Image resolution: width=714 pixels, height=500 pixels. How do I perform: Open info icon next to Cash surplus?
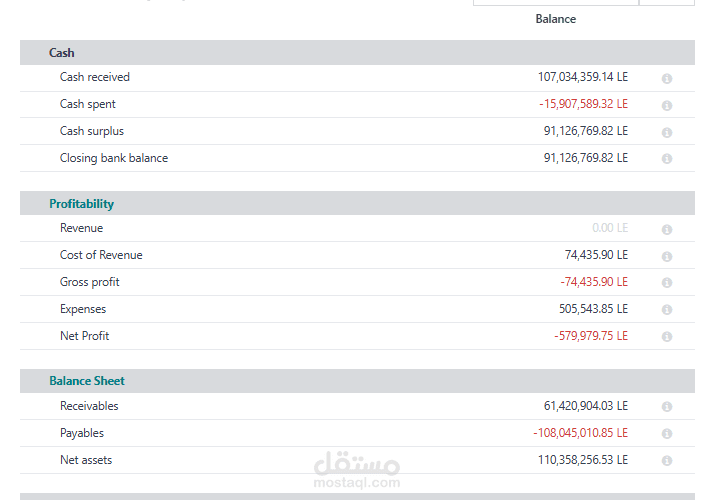666,132
